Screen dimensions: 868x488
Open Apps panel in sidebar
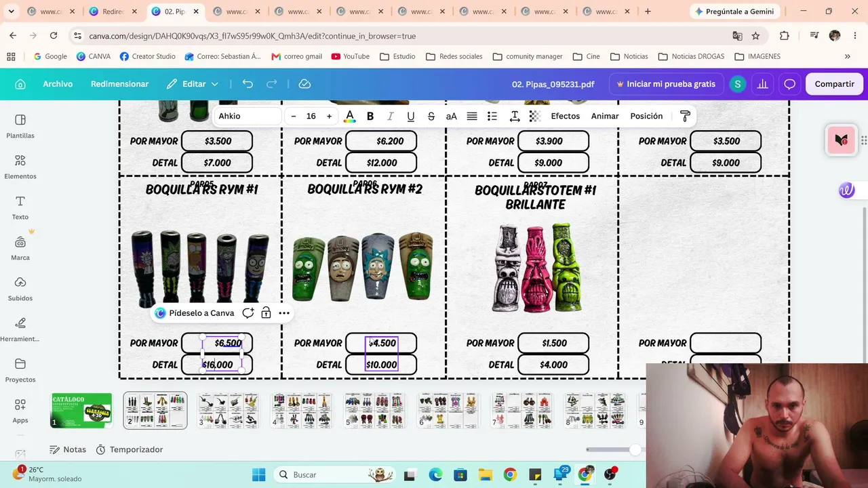click(20, 411)
